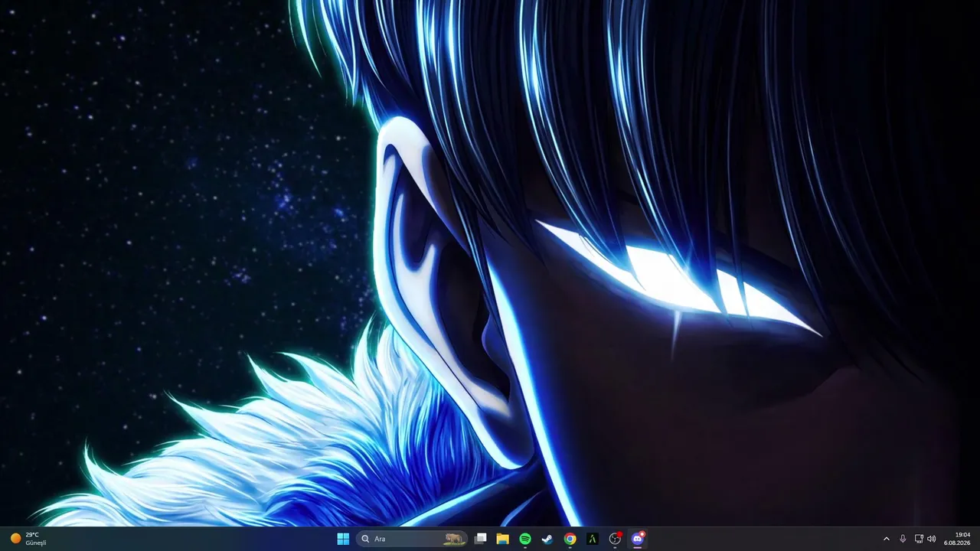980x551 pixels.
Task: Click the volume speaker icon
Action: click(932, 539)
